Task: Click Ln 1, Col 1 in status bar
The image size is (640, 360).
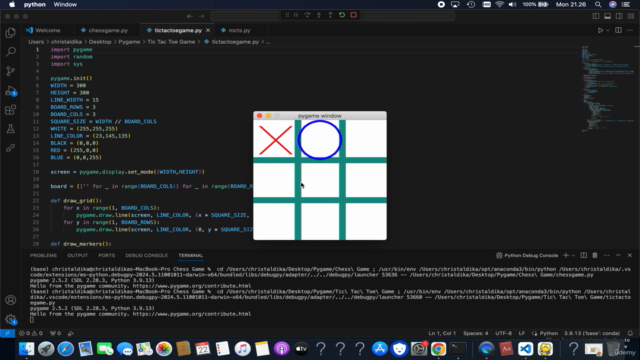Action: coord(442,333)
